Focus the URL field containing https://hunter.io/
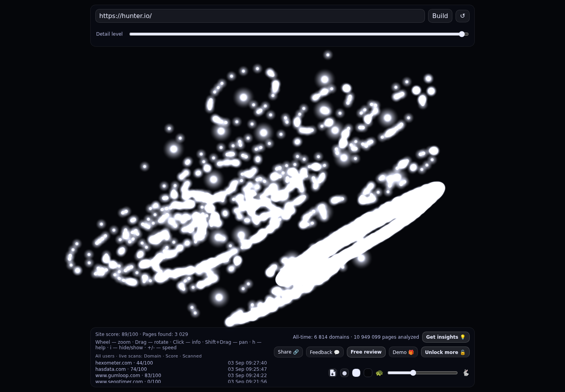 260,16
